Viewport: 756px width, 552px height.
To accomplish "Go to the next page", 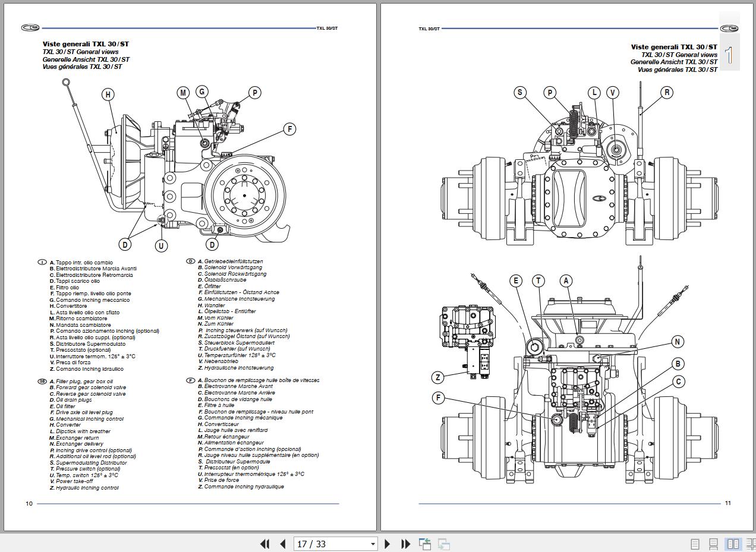I will 388,544.
